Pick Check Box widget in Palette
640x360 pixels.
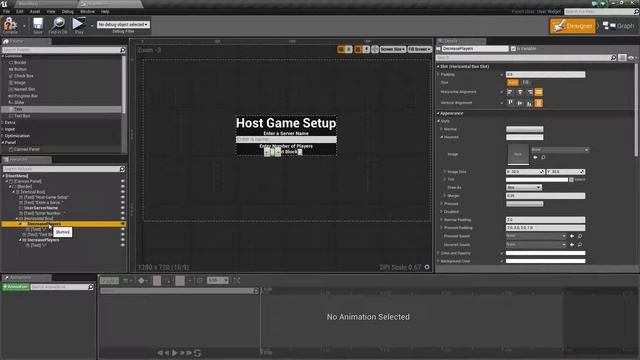[x=24, y=76]
